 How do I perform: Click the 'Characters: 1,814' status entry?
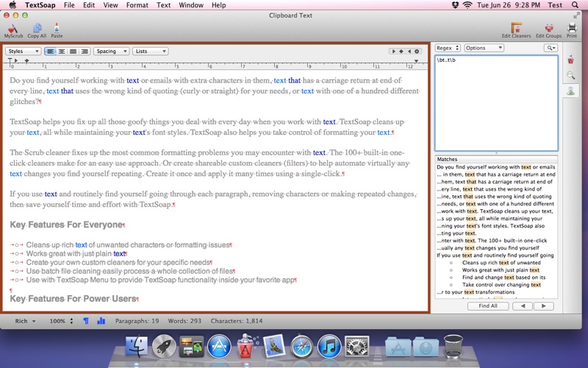tap(237, 321)
